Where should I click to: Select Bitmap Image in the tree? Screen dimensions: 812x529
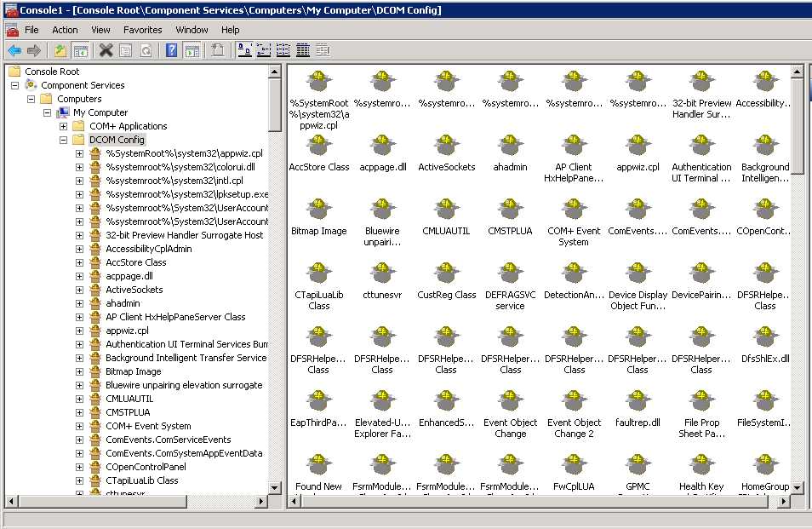click(133, 371)
